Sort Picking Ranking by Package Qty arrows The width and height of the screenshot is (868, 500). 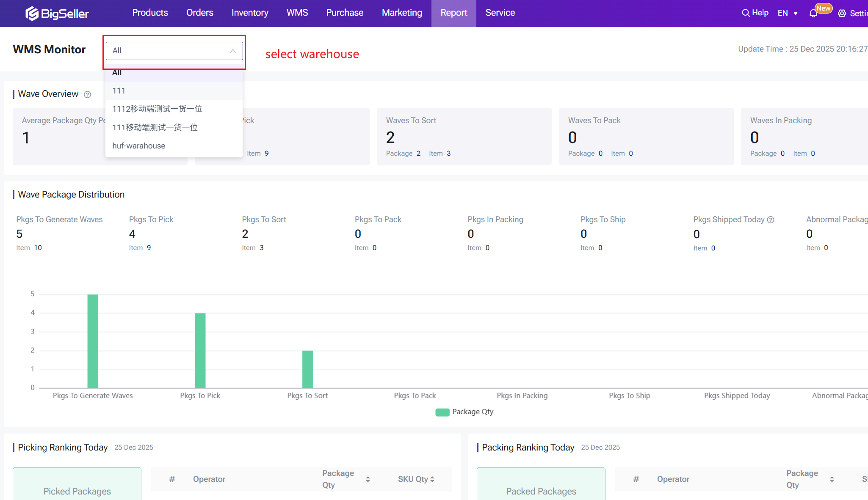coord(368,479)
